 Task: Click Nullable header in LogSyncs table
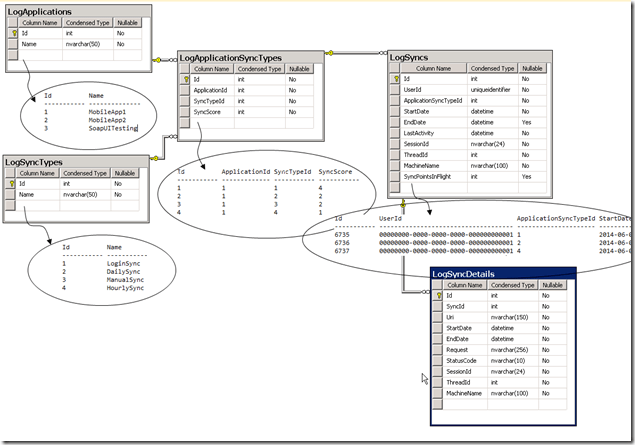(532, 67)
